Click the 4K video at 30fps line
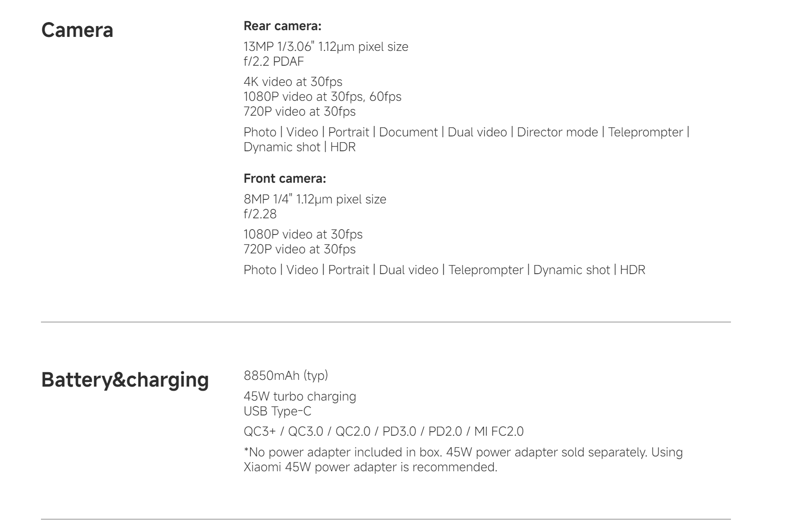The height and width of the screenshot is (532, 789). 293,82
